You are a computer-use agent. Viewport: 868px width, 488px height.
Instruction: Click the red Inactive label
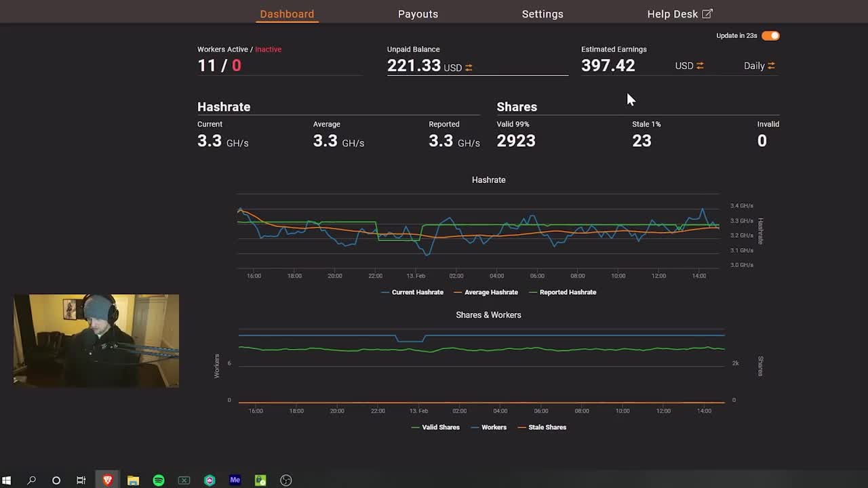[x=268, y=49]
